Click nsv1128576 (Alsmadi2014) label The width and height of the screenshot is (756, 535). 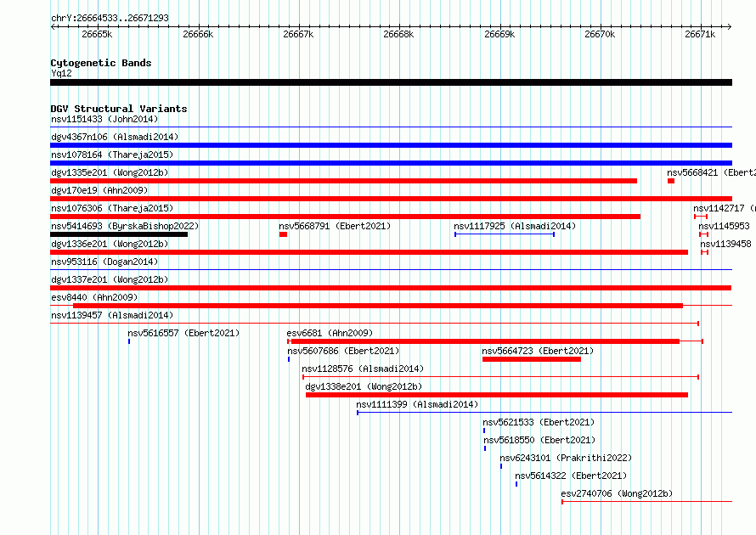click(x=363, y=369)
